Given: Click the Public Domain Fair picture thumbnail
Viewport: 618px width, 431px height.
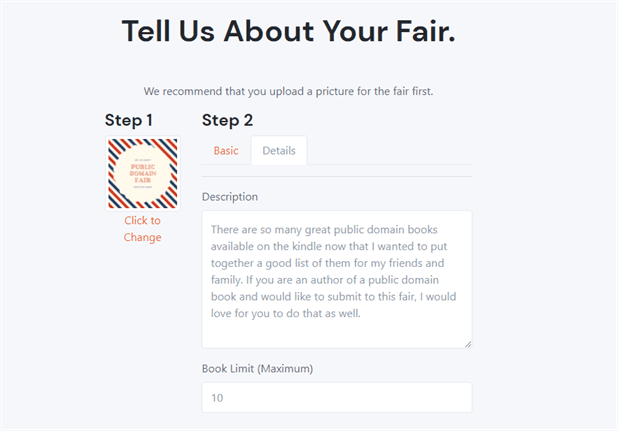Looking at the screenshot, I should pyautogui.click(x=142, y=174).
